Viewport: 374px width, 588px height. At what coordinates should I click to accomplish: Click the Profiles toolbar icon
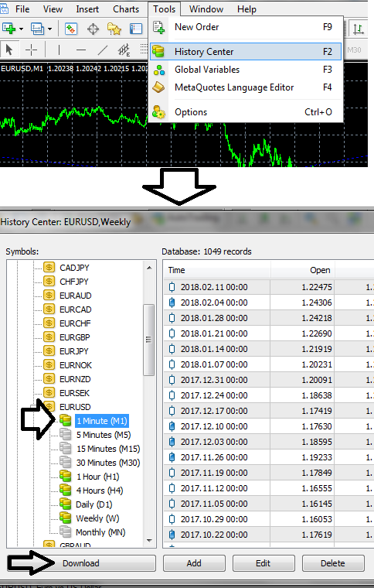(37, 29)
